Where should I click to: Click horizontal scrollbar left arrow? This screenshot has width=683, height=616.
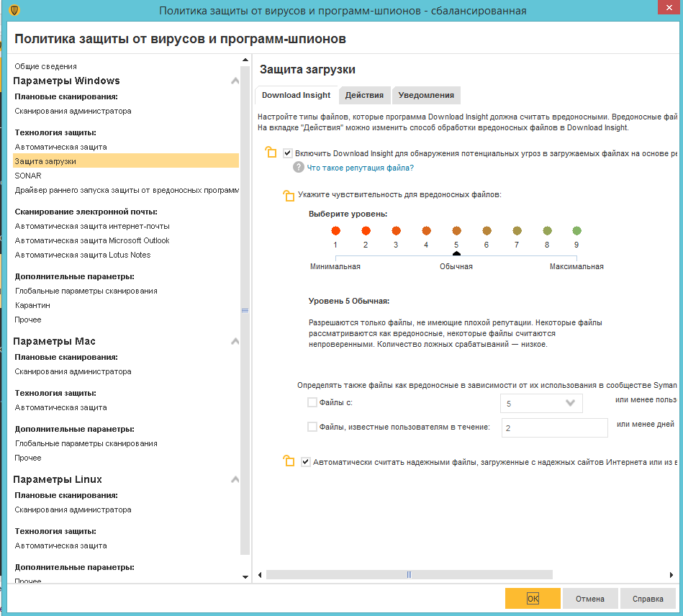click(260, 574)
